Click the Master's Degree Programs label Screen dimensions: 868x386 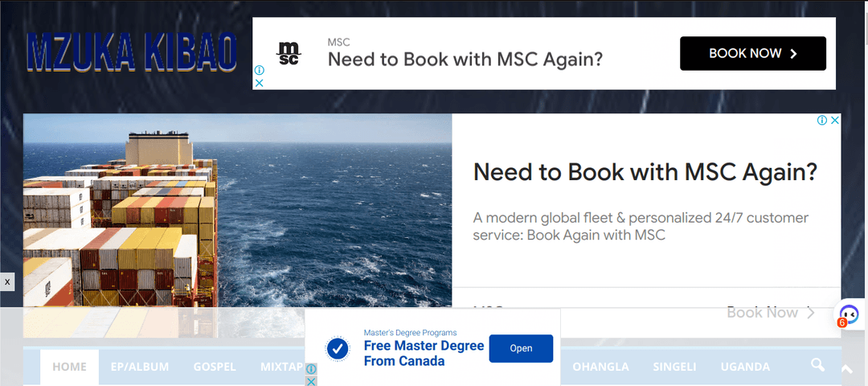410,333
